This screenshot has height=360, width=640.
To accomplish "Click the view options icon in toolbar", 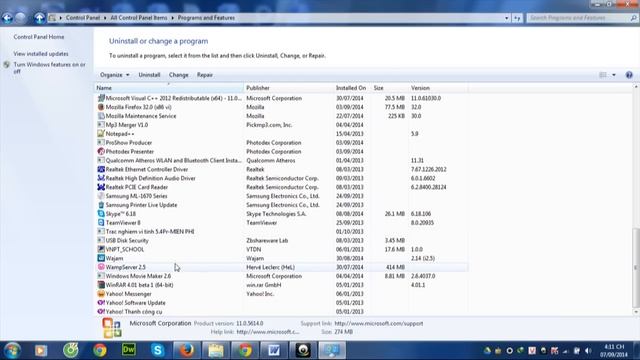I will coord(603,75).
